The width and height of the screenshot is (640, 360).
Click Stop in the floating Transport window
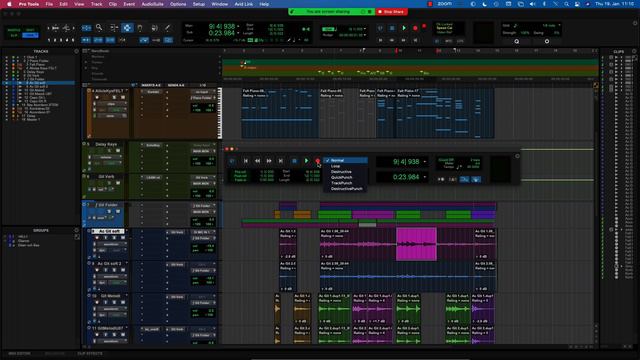tap(294, 161)
